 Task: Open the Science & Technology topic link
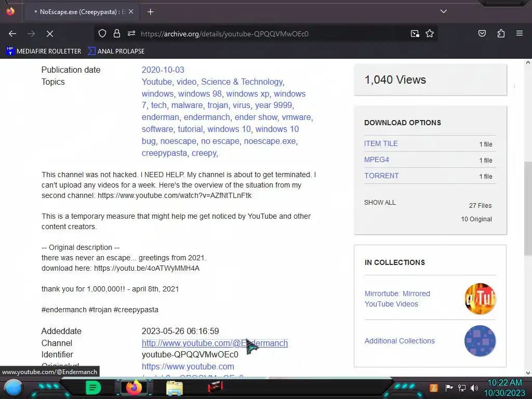pyautogui.click(x=242, y=82)
